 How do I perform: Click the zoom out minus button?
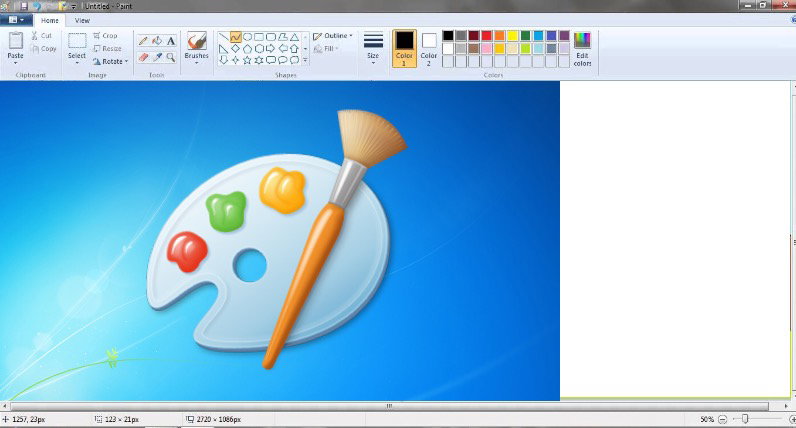(722, 419)
